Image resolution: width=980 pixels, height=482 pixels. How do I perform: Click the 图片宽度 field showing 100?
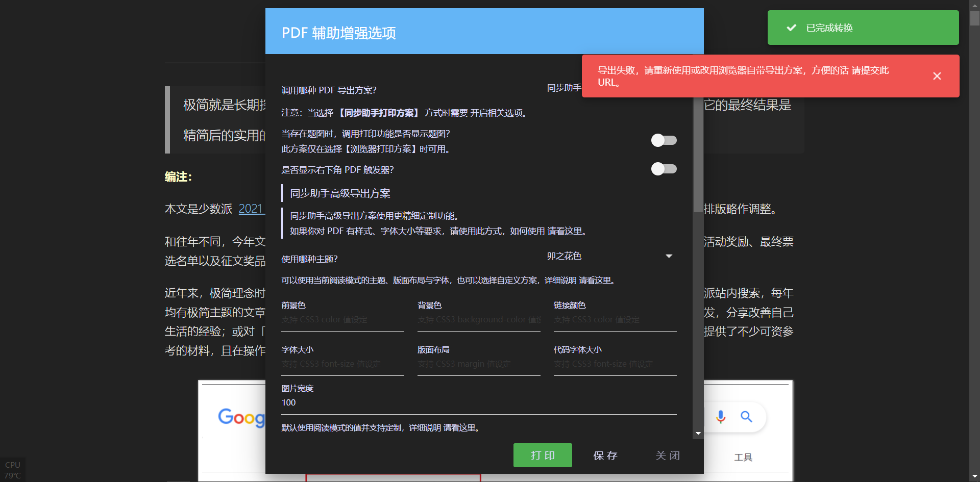click(x=479, y=402)
